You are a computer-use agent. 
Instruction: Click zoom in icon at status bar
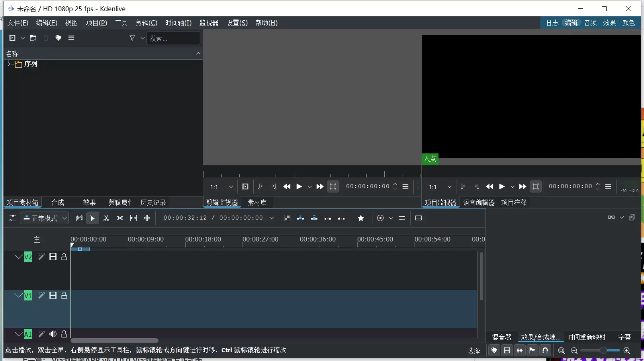[x=627, y=351]
